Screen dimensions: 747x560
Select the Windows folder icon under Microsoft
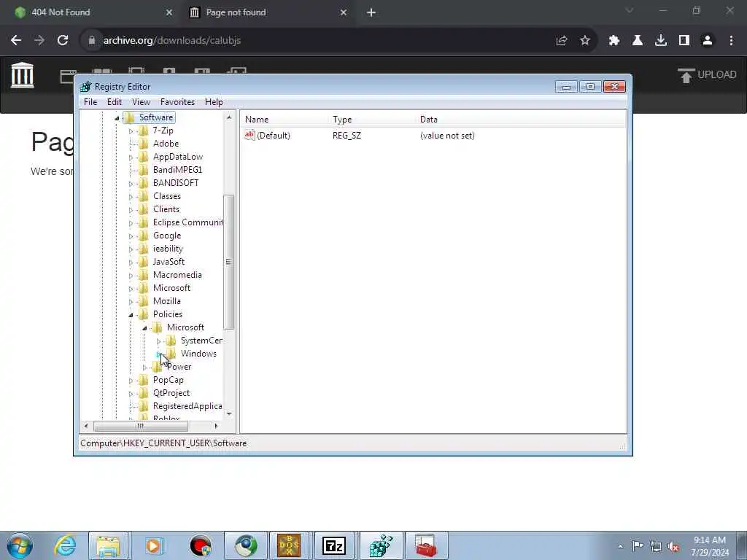[171, 354]
